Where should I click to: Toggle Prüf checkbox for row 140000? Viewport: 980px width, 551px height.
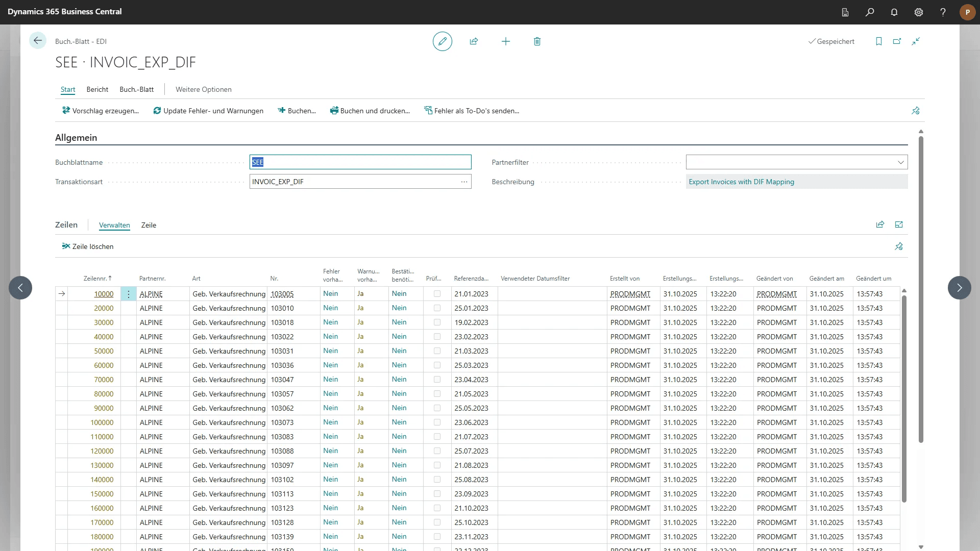click(437, 480)
